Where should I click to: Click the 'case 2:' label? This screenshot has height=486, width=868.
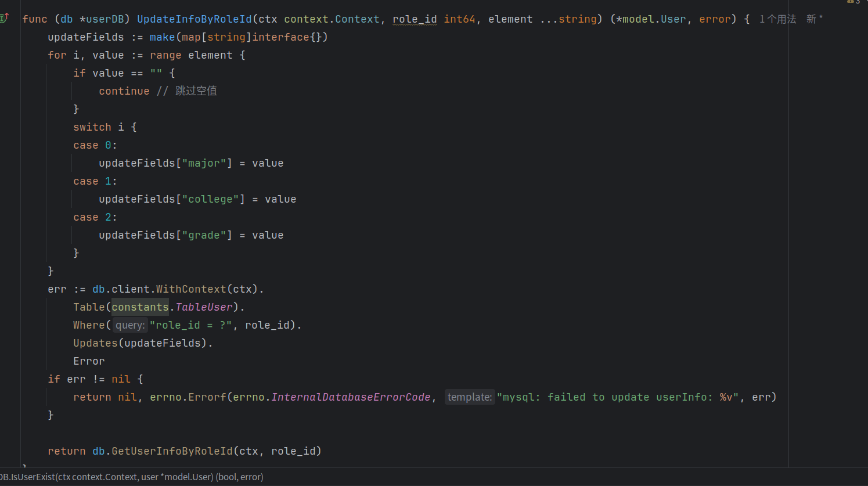95,217
